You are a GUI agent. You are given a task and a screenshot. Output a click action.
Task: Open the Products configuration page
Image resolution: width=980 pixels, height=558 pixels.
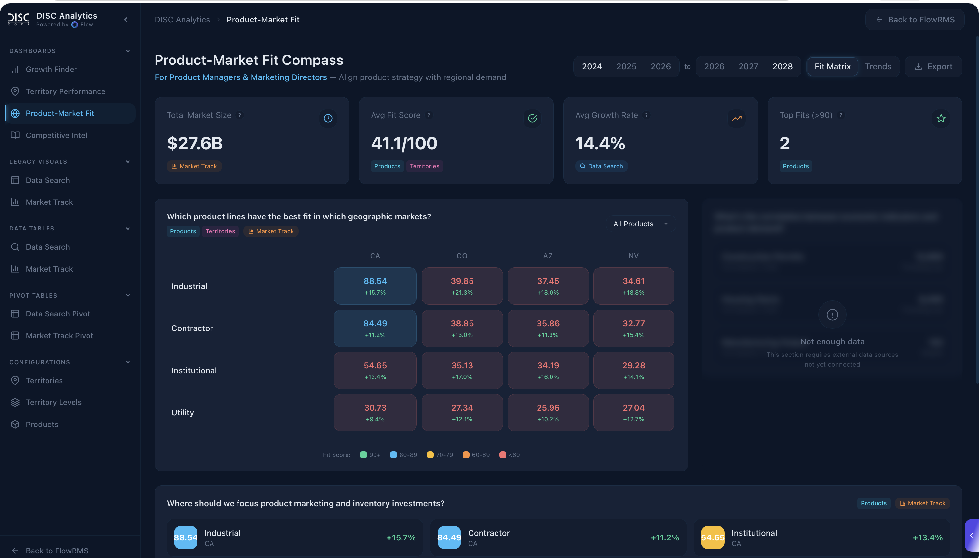click(42, 424)
